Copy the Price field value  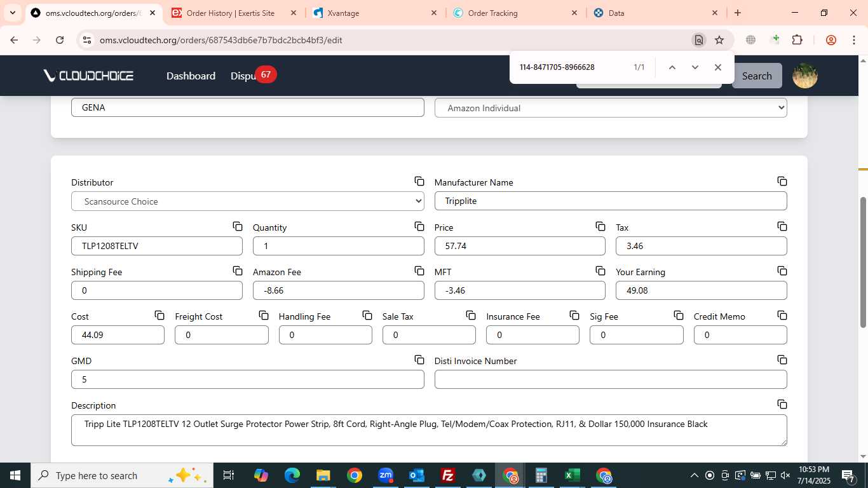[x=600, y=227]
